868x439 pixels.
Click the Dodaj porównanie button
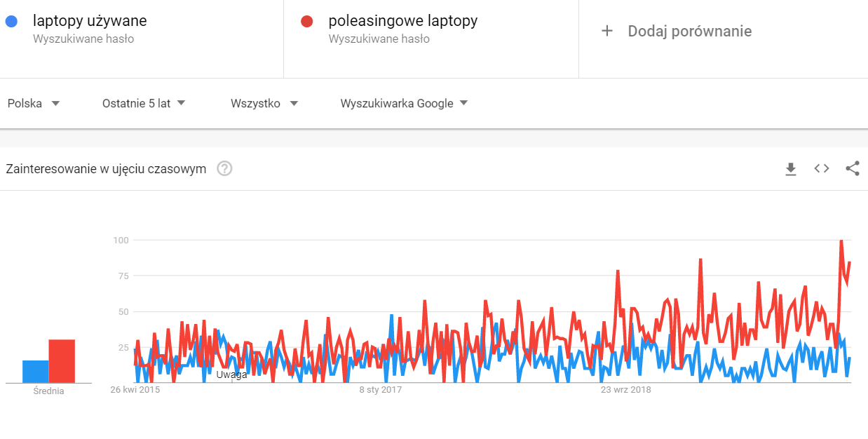pos(676,31)
